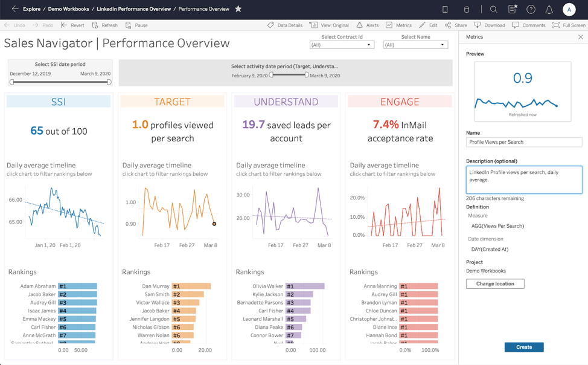The image size is (588, 365).
Task: Click the activity date period start handle
Action: coord(271,75)
